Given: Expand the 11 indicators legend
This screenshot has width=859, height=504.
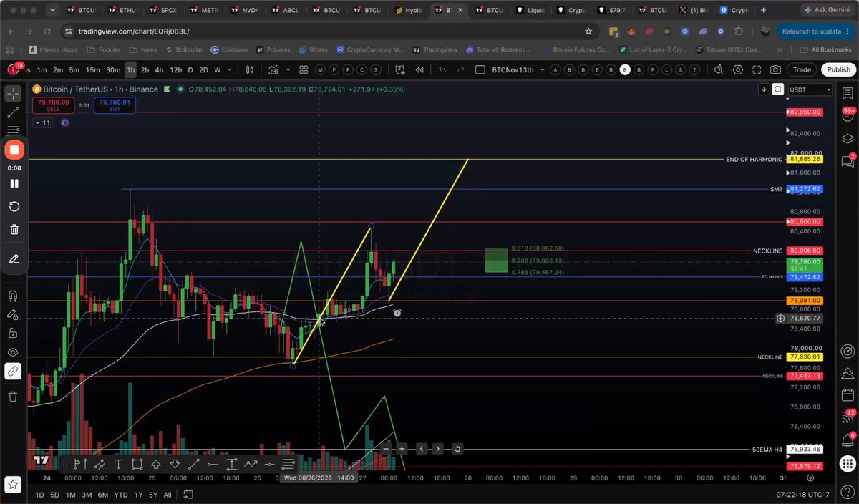Looking at the screenshot, I should pyautogui.click(x=42, y=122).
